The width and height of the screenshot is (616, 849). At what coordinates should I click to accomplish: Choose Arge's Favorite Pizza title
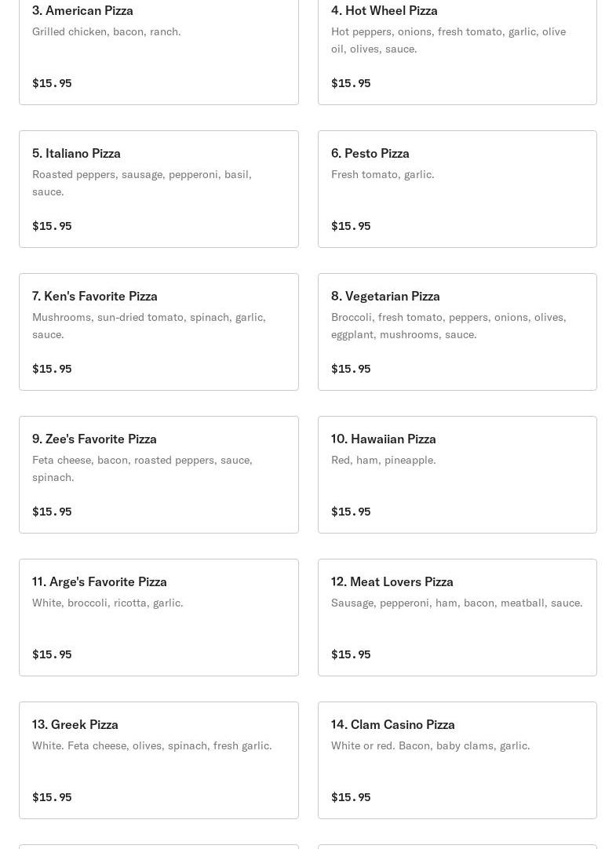(99, 581)
